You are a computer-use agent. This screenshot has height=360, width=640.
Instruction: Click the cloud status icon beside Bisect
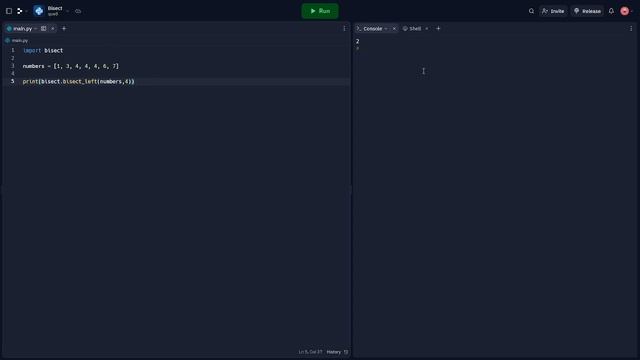[78, 11]
